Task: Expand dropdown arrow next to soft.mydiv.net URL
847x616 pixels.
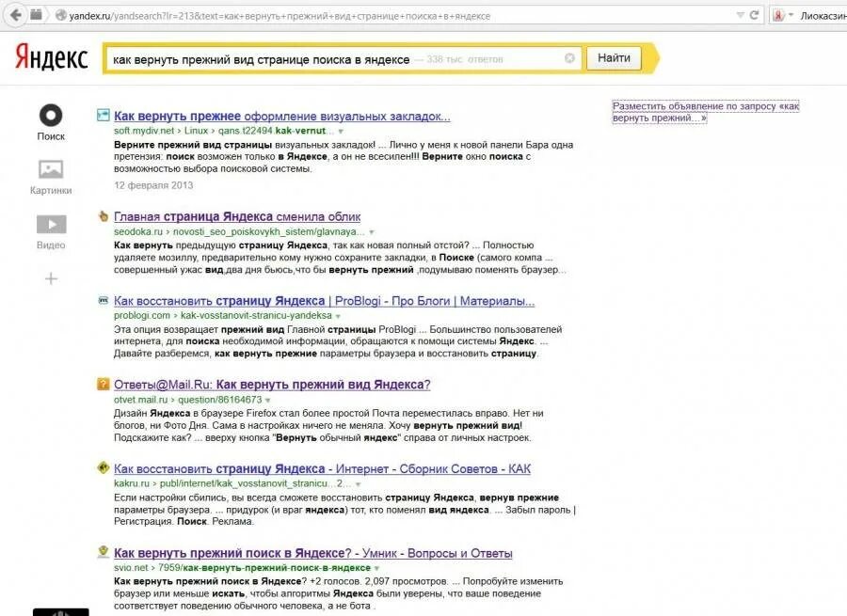Action: [x=341, y=131]
